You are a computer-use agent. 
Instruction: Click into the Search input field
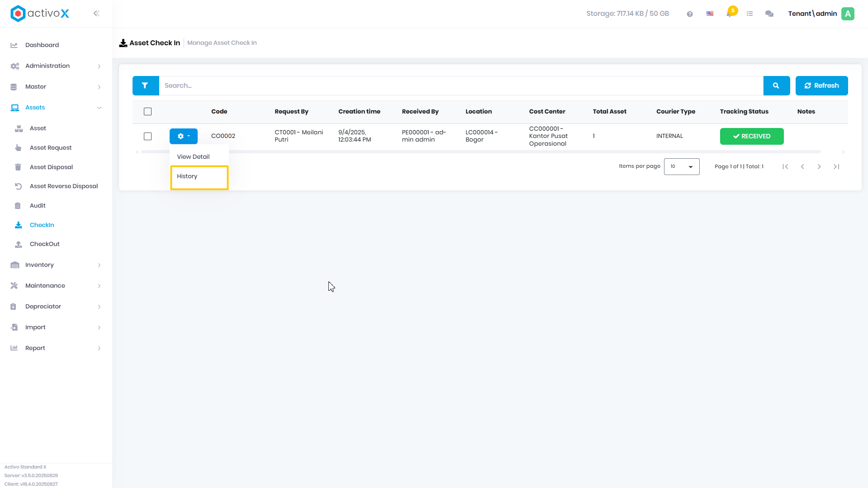[x=461, y=85]
